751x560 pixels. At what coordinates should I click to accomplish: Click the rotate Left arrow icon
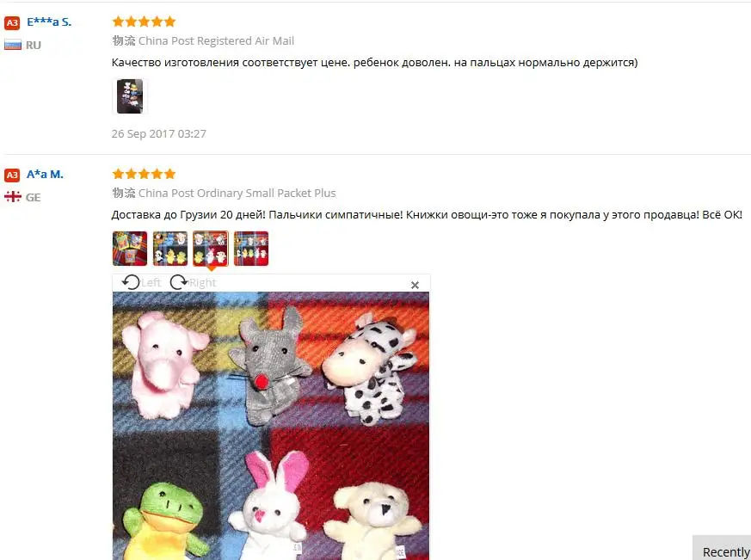[131, 282]
